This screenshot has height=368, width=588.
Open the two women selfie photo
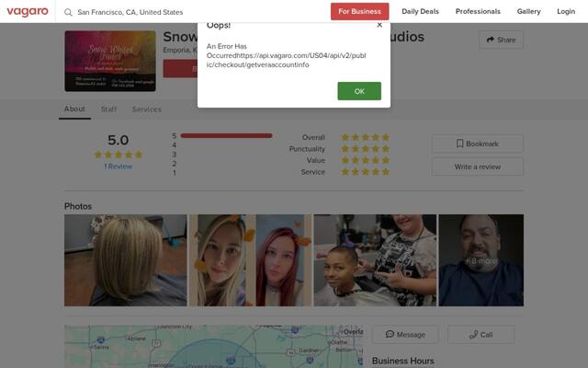pos(251,260)
